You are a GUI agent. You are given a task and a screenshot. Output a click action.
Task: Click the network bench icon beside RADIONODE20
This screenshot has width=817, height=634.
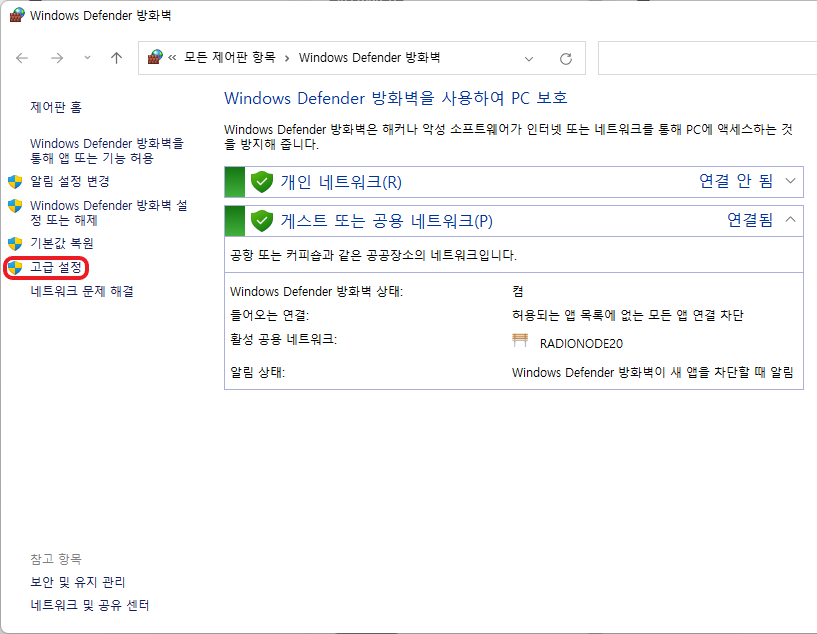520,341
